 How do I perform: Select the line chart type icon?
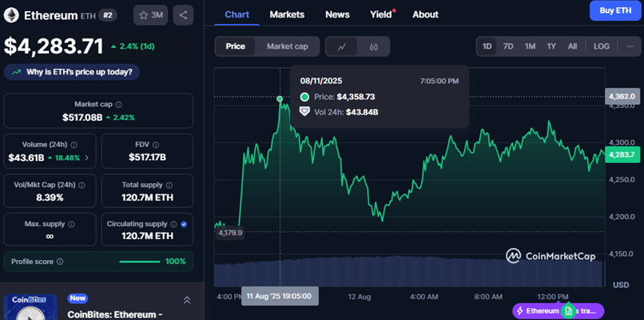coord(342,46)
